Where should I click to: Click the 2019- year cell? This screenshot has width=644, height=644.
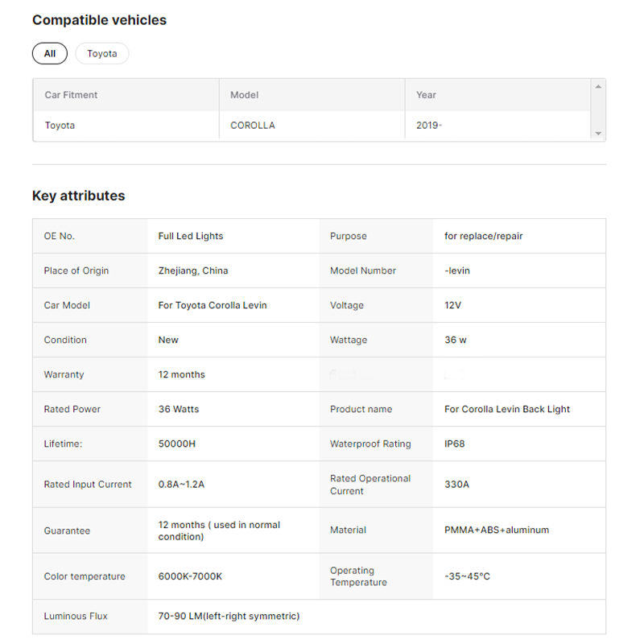click(x=428, y=126)
